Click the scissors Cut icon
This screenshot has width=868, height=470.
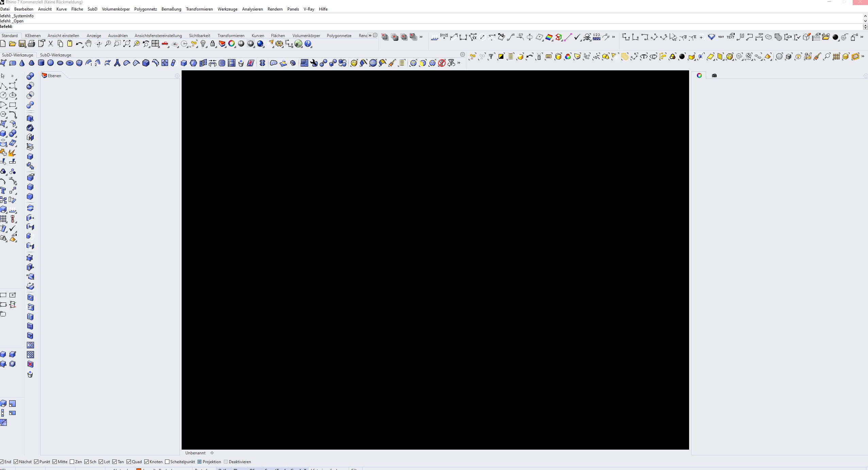point(51,43)
